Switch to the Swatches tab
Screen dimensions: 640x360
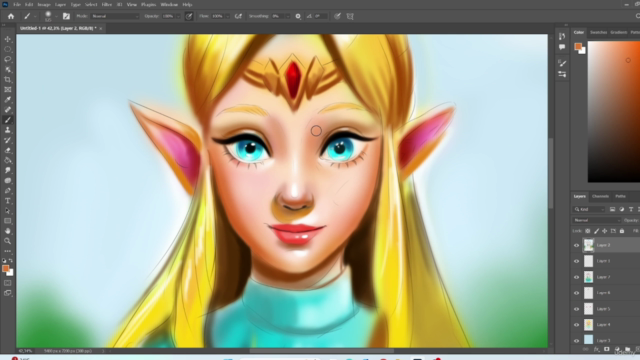(598, 32)
